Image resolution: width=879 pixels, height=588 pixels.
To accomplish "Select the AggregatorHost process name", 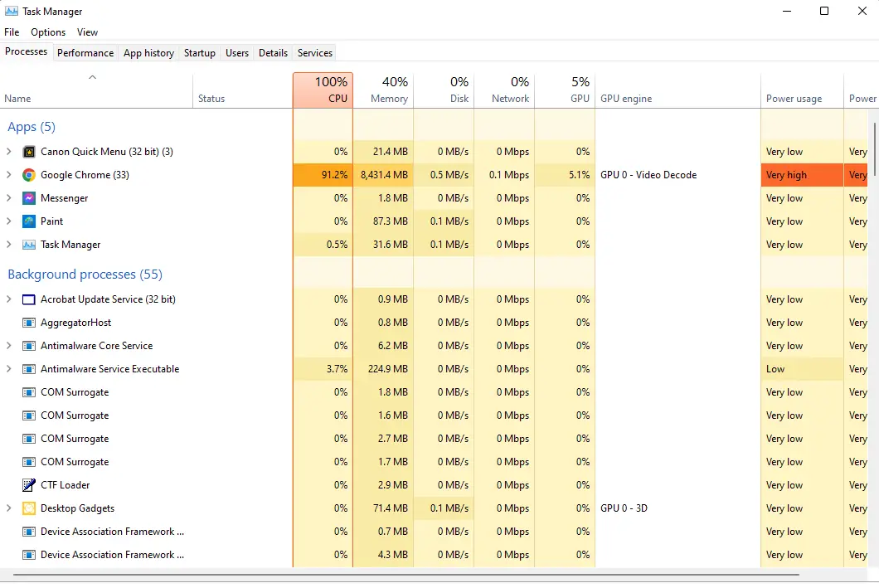I will (x=75, y=323).
